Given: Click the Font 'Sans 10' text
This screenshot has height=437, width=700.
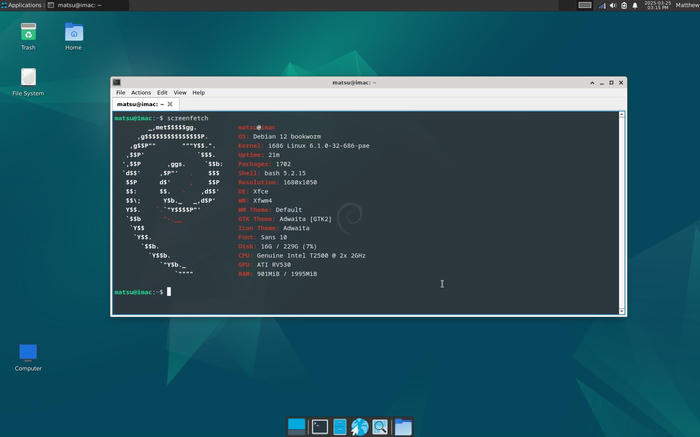Looking at the screenshot, I should [x=274, y=237].
